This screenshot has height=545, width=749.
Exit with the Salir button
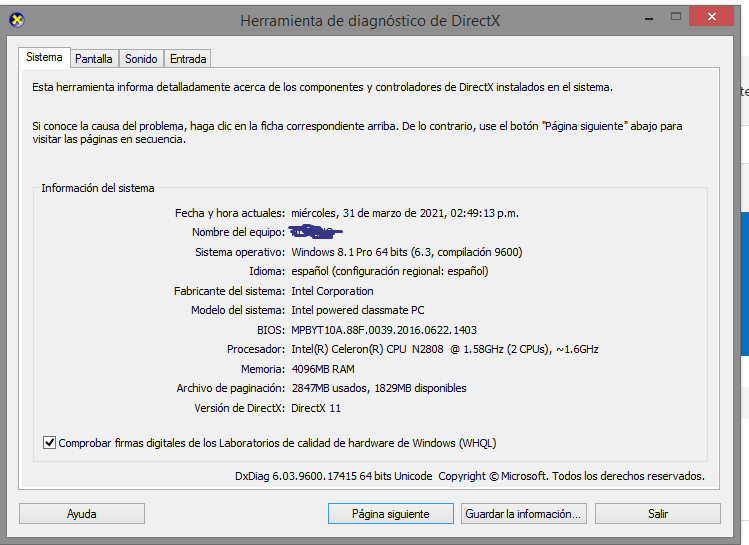click(658, 514)
